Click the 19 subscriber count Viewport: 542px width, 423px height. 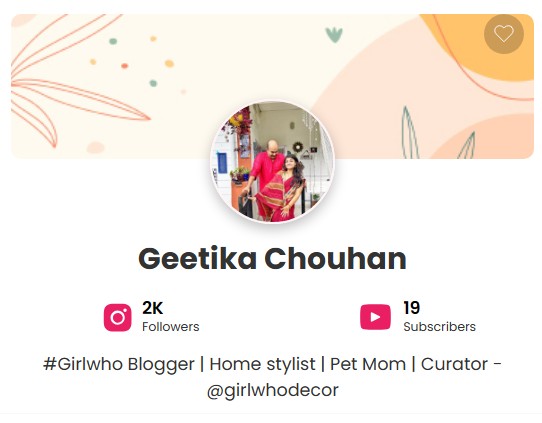[x=412, y=308]
